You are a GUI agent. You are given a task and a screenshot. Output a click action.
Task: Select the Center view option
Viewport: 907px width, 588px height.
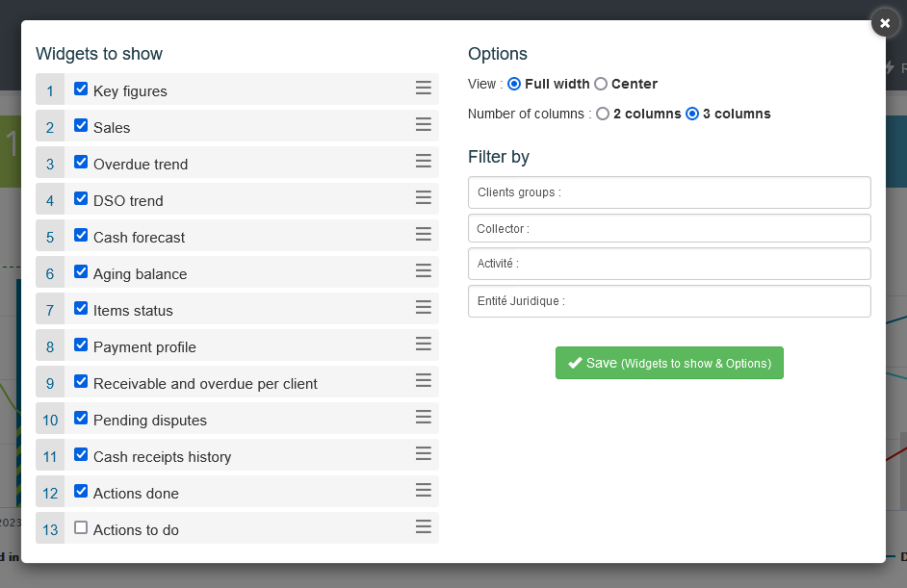click(x=601, y=84)
